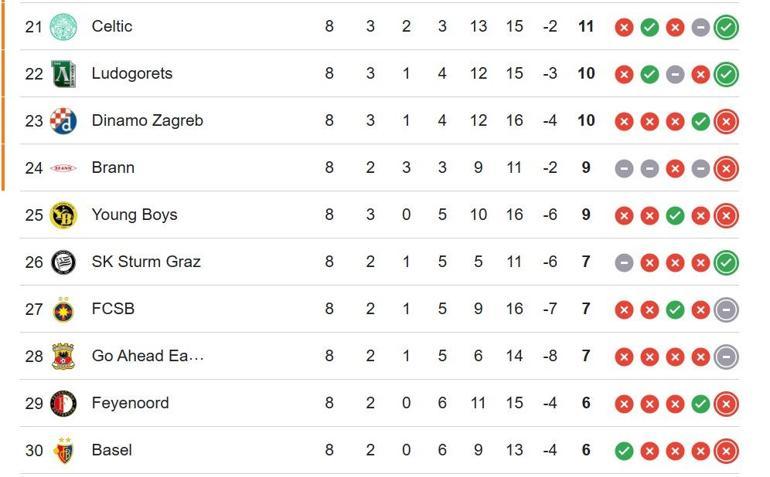Click Basel's green win form icon
770x477 pixels.
624,451
